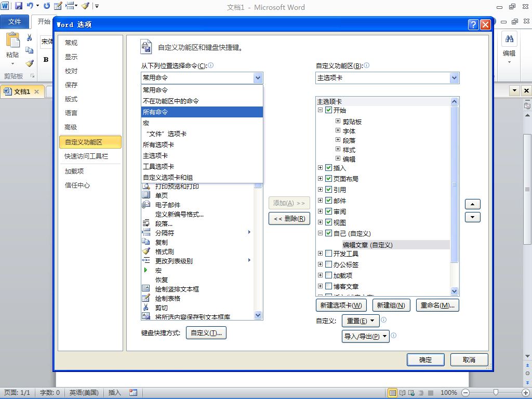The height and width of the screenshot is (399, 532).
Task: Uncheck the 开始 tab checkbox
Action: coord(328,110)
